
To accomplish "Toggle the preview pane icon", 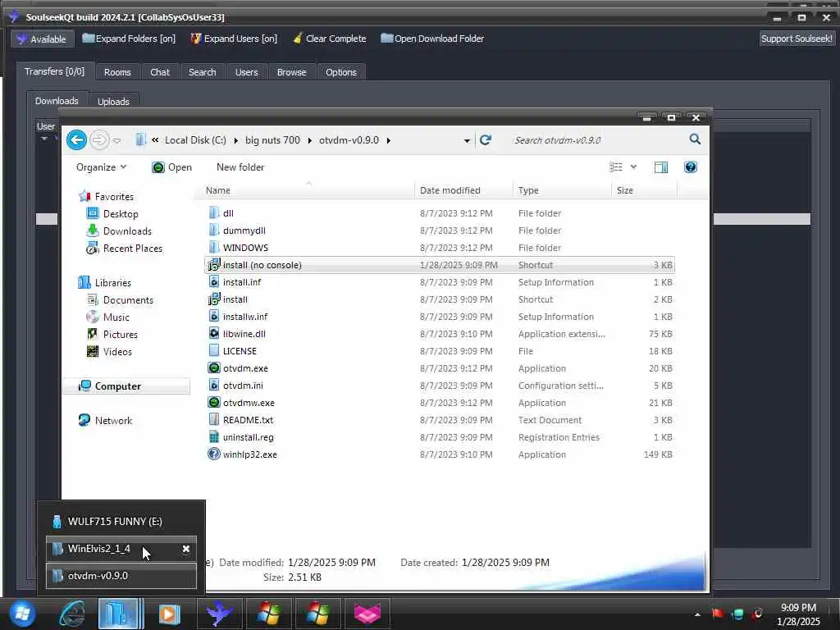I will (661, 167).
